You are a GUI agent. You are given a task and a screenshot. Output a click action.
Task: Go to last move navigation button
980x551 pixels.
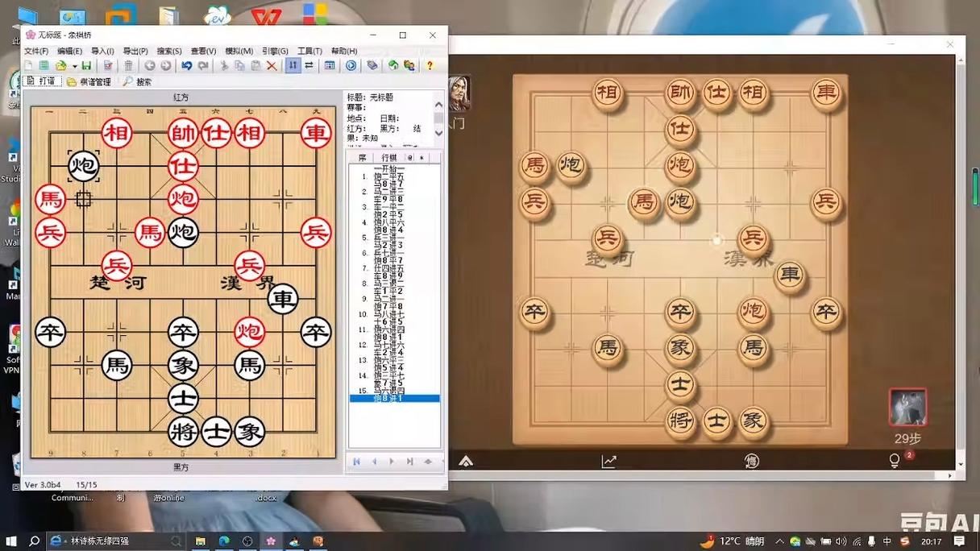pos(410,462)
